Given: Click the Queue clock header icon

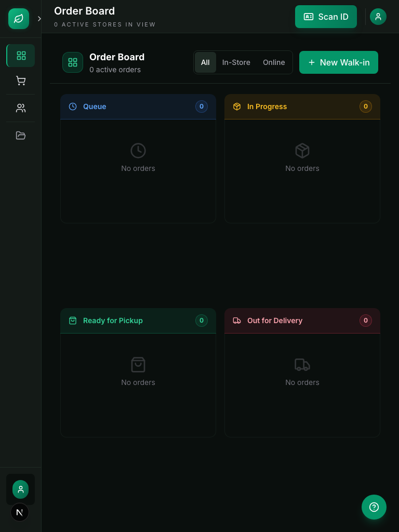Looking at the screenshot, I should click(x=73, y=107).
